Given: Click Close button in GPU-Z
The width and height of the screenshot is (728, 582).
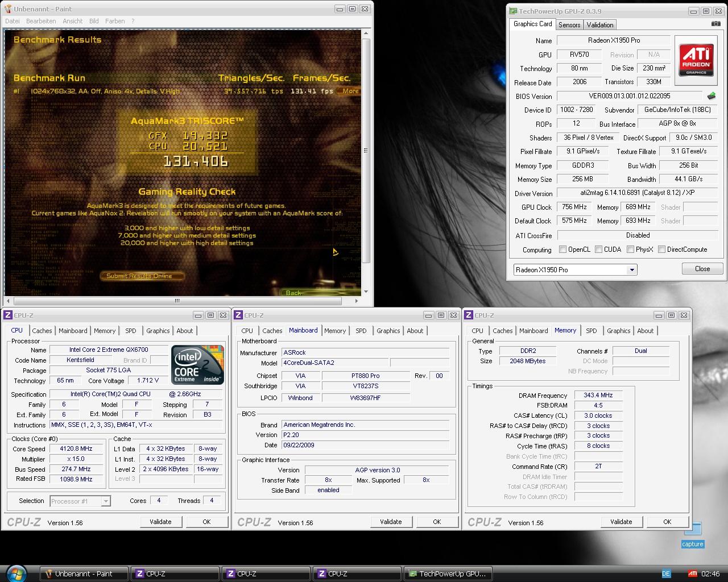Looking at the screenshot, I should click(702, 269).
